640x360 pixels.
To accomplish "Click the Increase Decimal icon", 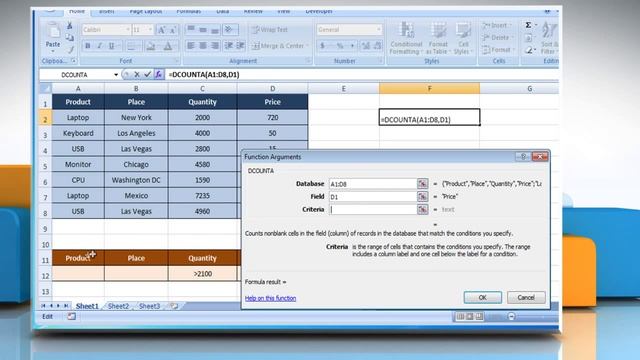I will (x=366, y=46).
